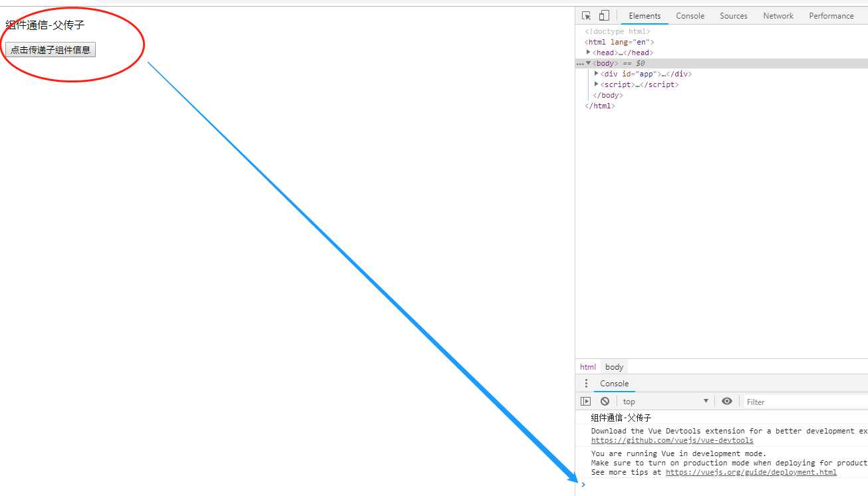Screen dimensions: 868x496
Task: Switch to the Elements tab
Action: coord(645,16)
